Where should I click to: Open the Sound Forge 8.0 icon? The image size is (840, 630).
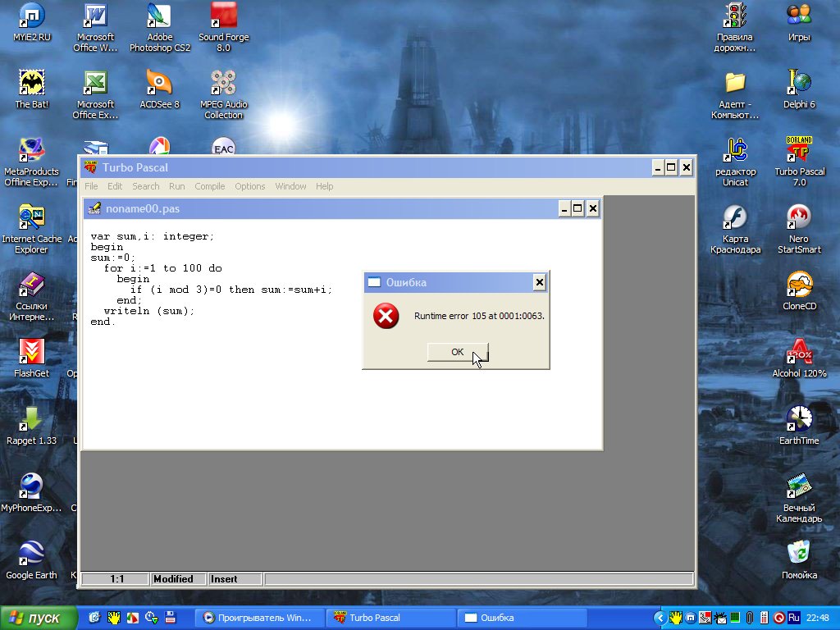click(223, 17)
